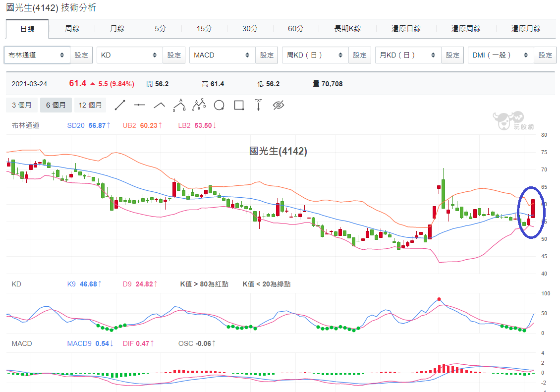Open the 布林通道 indicator dropdown
The height and width of the screenshot is (392, 560).
(x=37, y=55)
